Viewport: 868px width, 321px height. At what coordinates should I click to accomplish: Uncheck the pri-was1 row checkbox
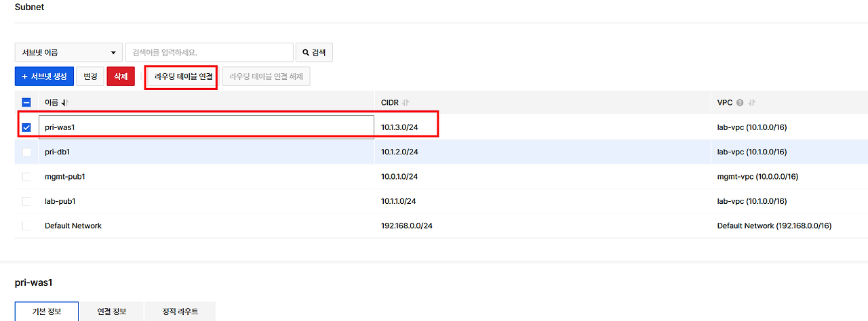(26, 127)
